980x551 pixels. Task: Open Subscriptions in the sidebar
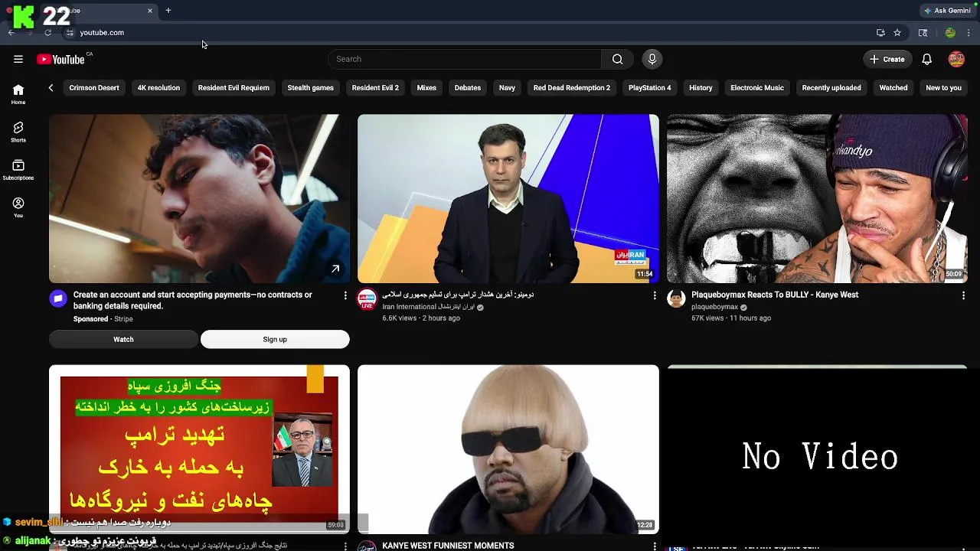pos(18,170)
